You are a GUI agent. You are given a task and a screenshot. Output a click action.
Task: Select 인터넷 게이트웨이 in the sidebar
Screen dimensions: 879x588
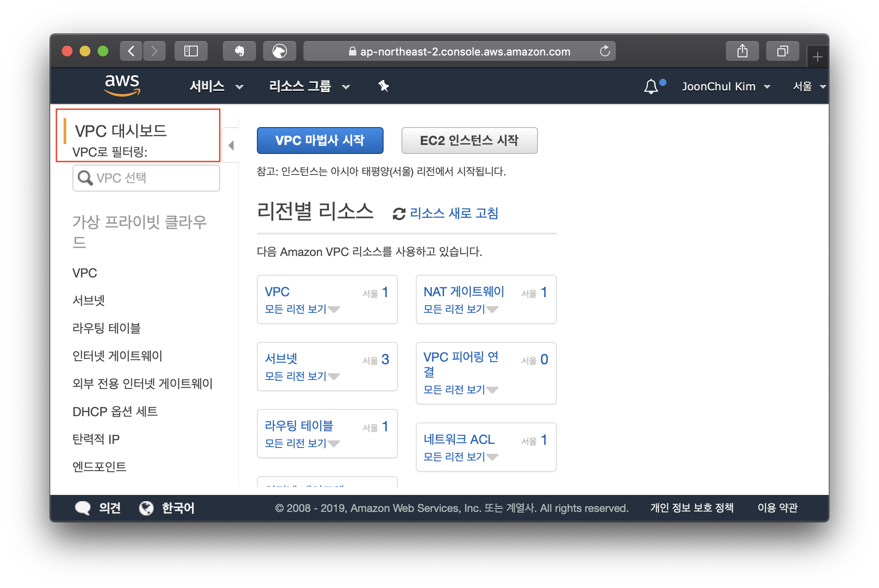(x=117, y=356)
